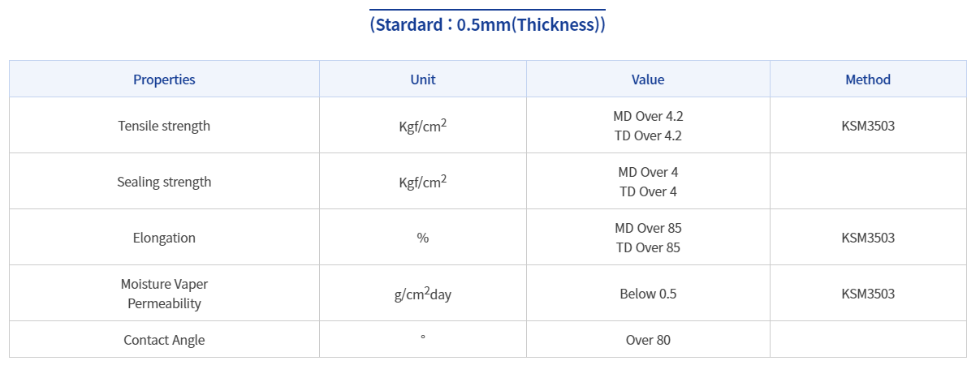Click the Value column header
The width and height of the screenshot is (980, 378).
click(648, 79)
